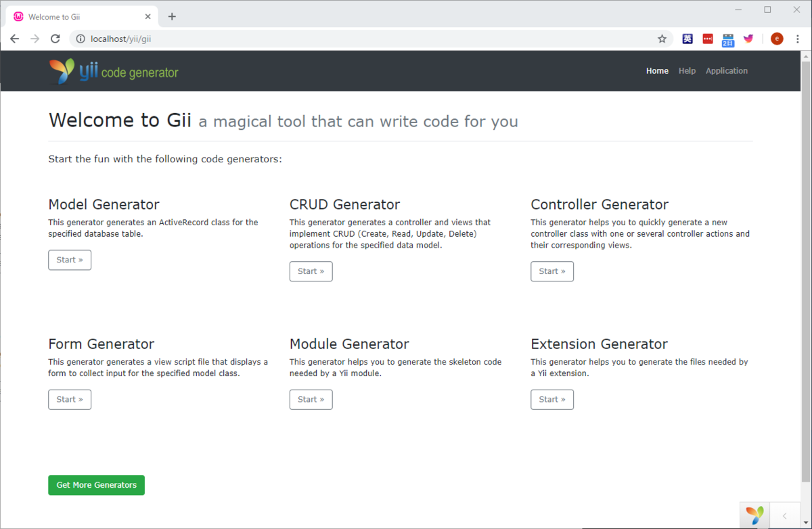The width and height of the screenshot is (812, 529).
Task: Click the Model Generator heading
Action: pos(104,204)
